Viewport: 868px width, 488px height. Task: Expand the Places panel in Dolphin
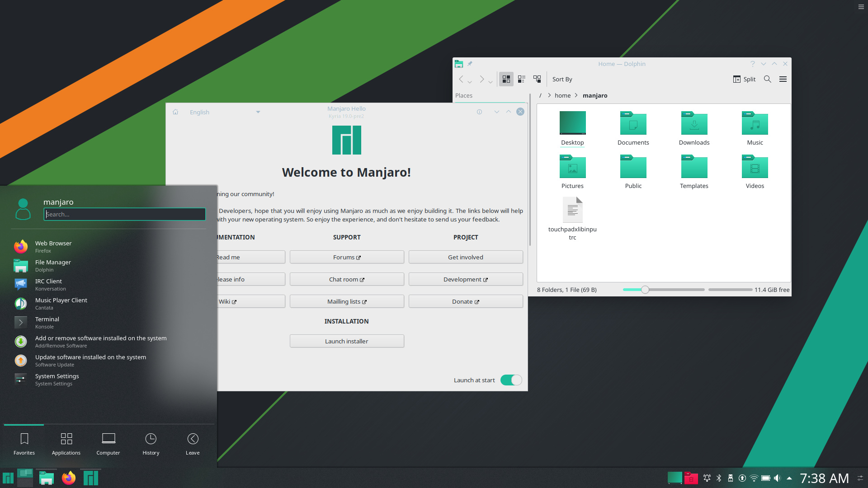coord(464,95)
